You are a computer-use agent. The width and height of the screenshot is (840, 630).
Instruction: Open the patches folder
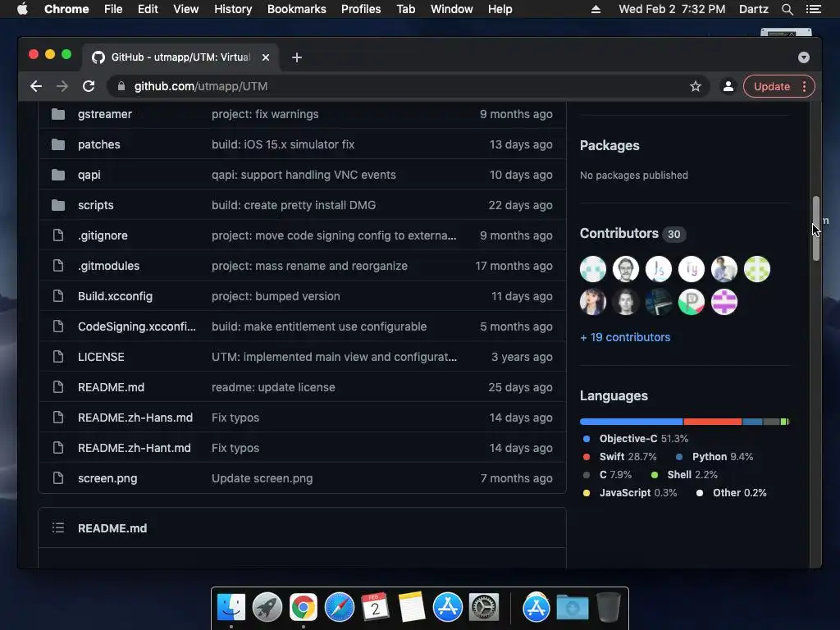99,144
